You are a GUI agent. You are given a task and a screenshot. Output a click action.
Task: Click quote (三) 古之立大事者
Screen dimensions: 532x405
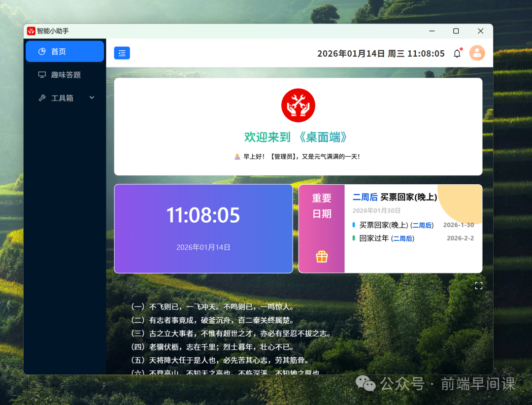[232, 334]
